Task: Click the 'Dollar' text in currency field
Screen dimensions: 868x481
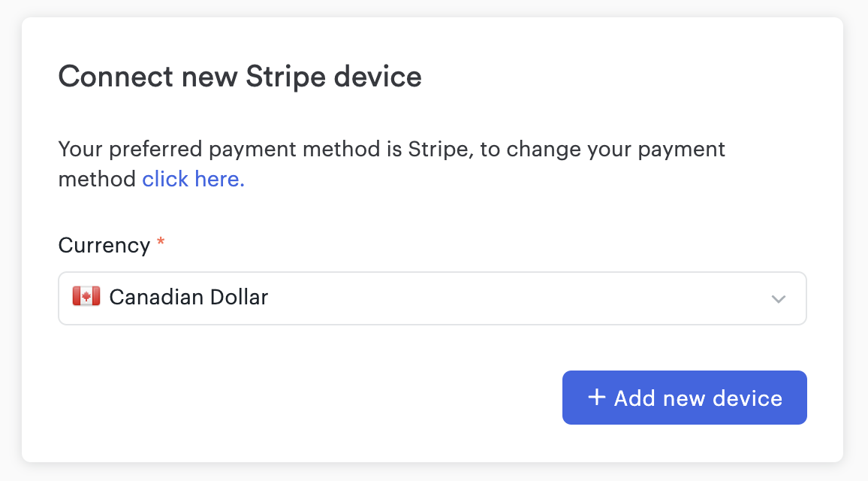Action: [239, 297]
